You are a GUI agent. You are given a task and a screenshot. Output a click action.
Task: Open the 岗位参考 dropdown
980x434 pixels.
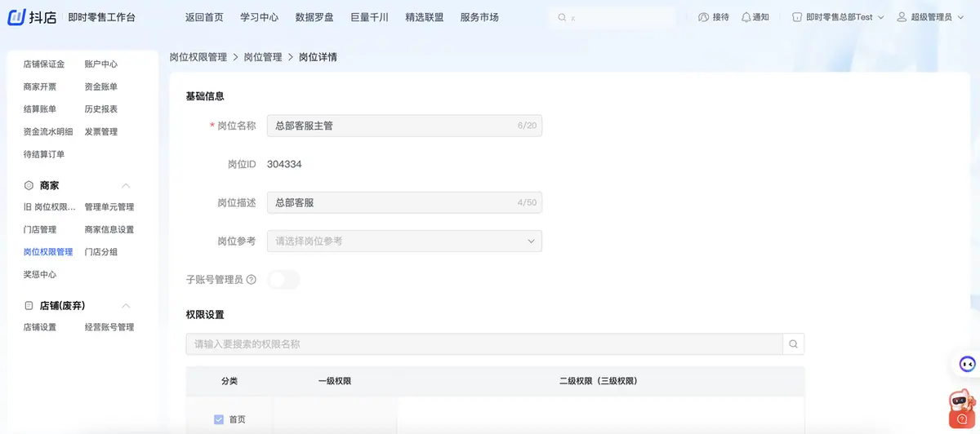[404, 241]
